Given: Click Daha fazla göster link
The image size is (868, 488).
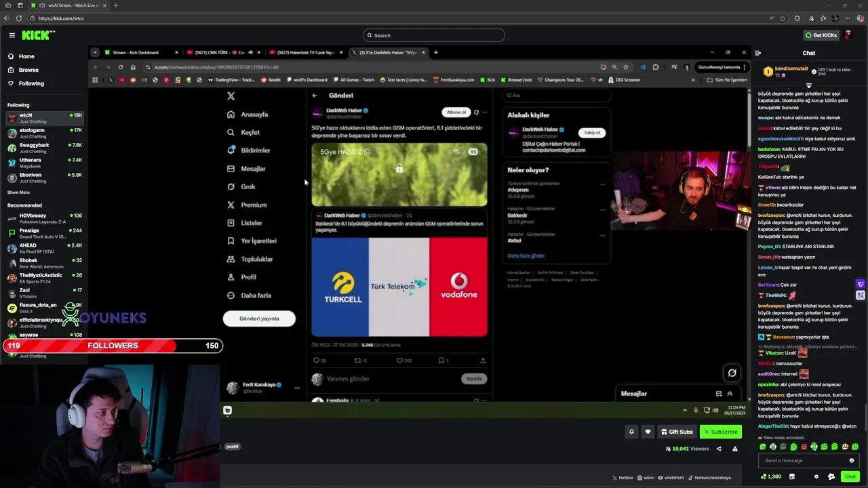Looking at the screenshot, I should pos(526,256).
